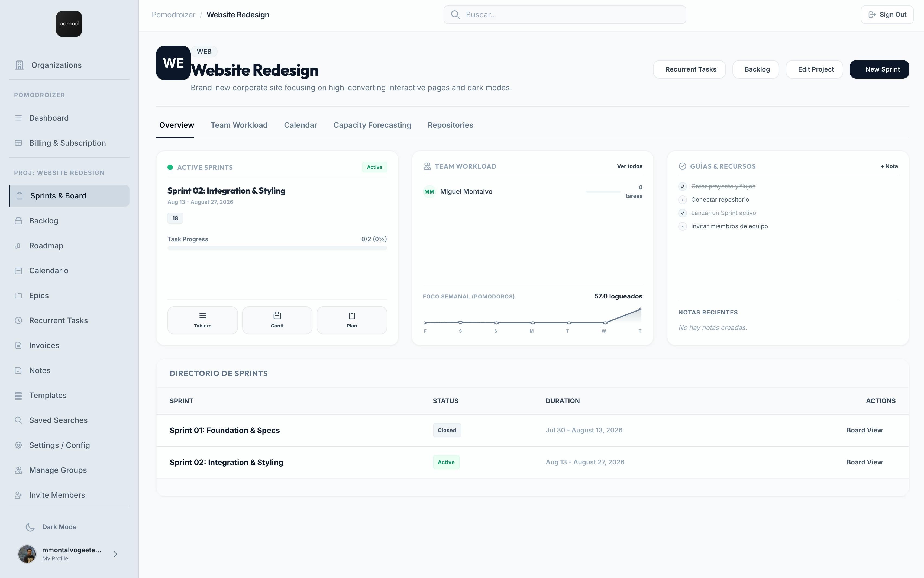Click the Templates stack icon
Screen dimensions: 924x578
pyautogui.click(x=18, y=396)
